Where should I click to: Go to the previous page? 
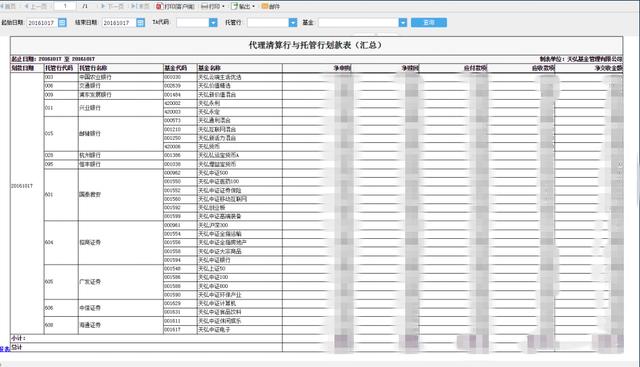click(35, 7)
